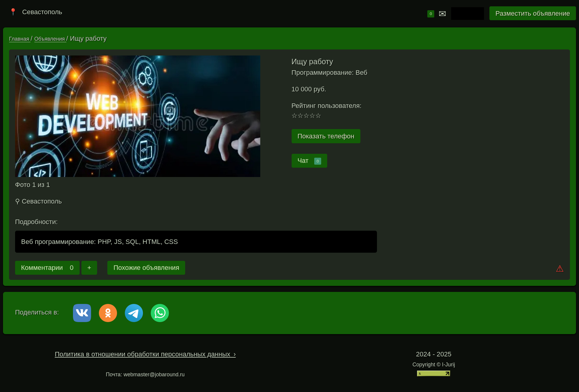579x392 pixels.
Task: Share the listing on Odnoklassniki
Action: [x=108, y=313]
